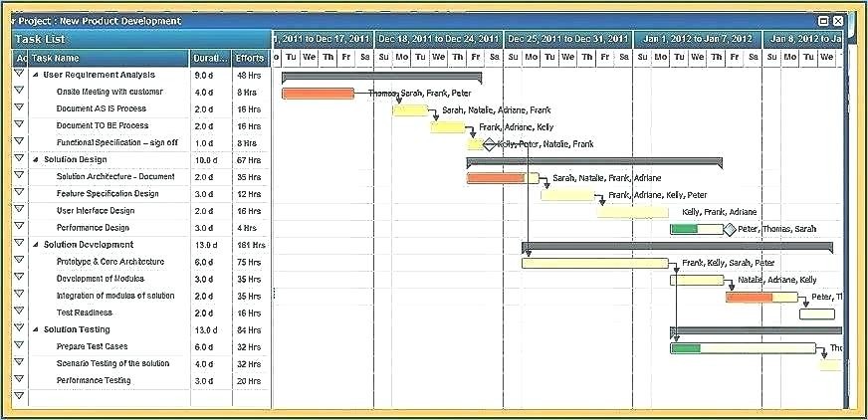Open action arrow for Performance Design row
868x420 pixels.
click(x=19, y=227)
